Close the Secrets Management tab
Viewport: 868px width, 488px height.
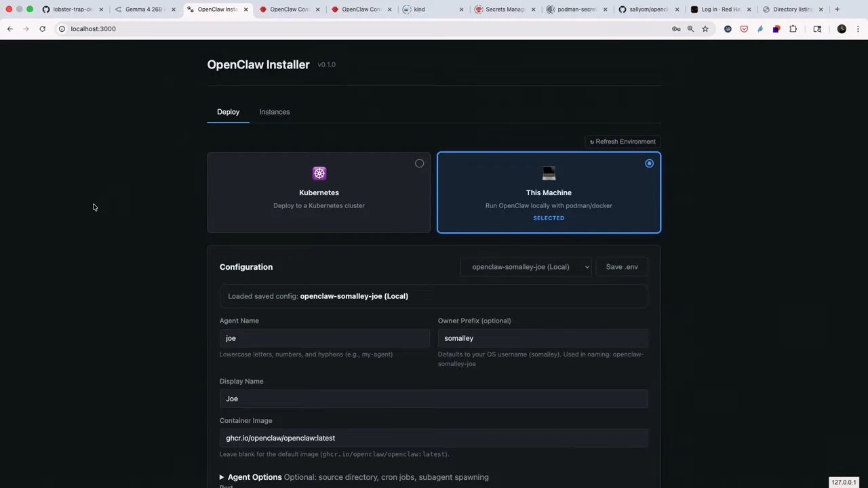pos(534,9)
